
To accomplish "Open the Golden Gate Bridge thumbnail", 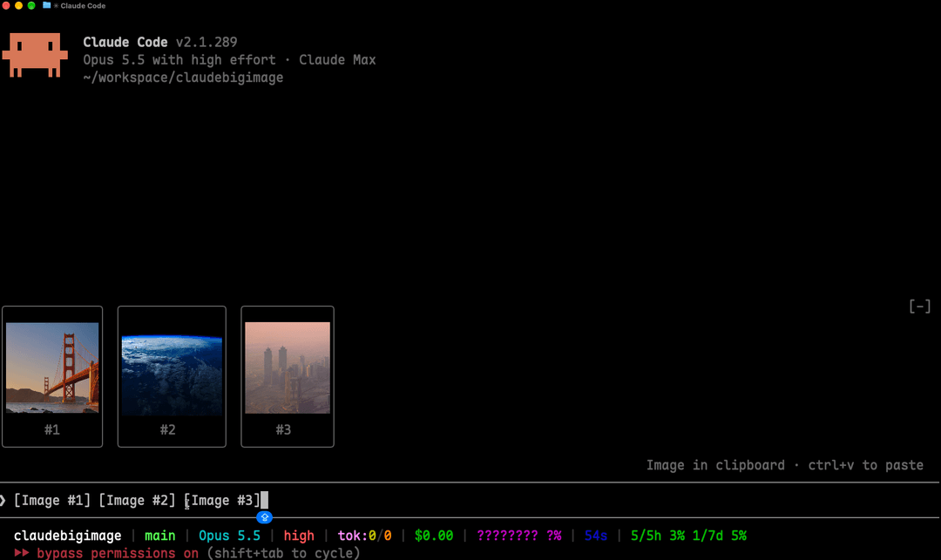I will (x=52, y=368).
